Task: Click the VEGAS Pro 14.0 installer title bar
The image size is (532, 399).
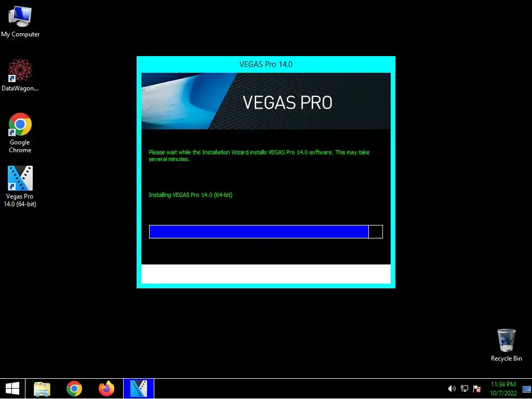Action: click(x=266, y=64)
